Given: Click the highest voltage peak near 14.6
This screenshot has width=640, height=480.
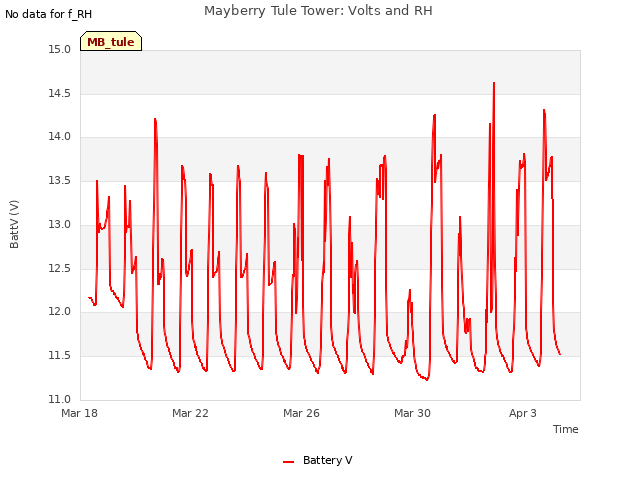Looking at the screenshot, I should tap(494, 83).
